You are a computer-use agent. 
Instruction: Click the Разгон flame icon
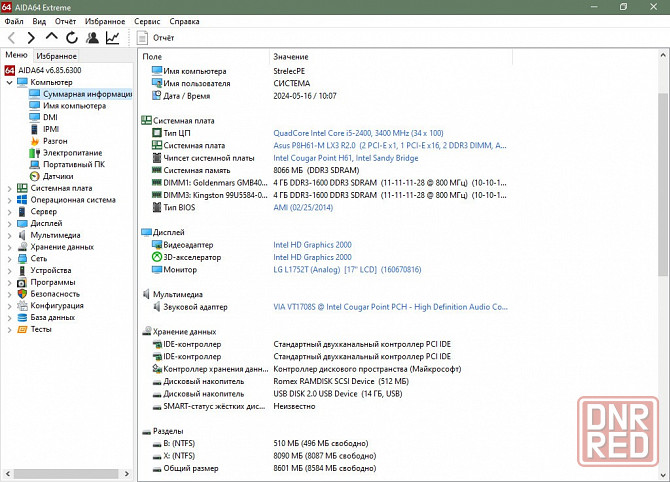point(35,141)
